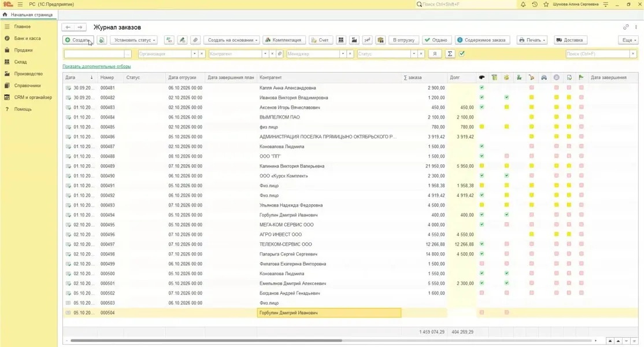Image resolution: width=644 pixels, height=347 pixels.
Task: Open the main hamburger menu icon
Action: tap(20, 5)
